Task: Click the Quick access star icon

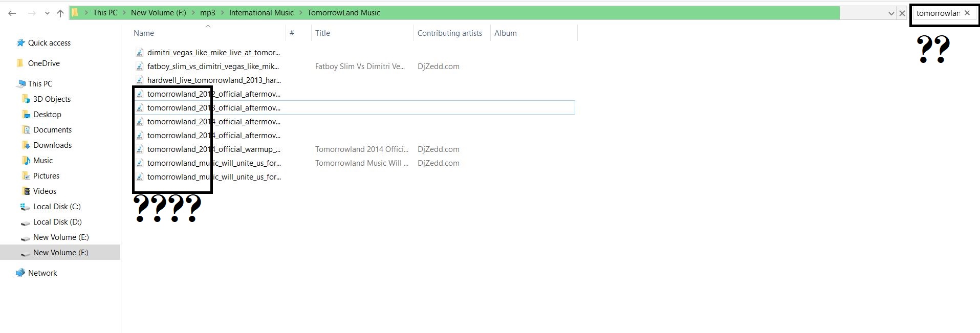Action: coord(20,43)
